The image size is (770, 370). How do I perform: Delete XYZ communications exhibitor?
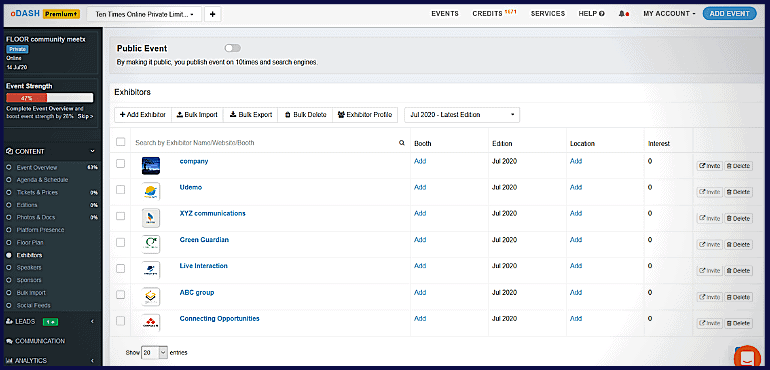click(x=739, y=218)
